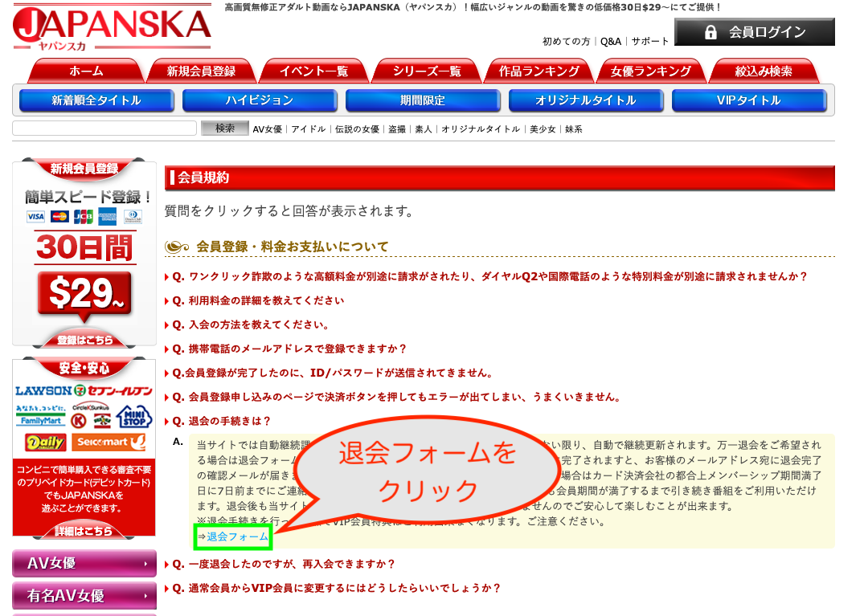The image size is (860, 616).
Task: Click the Ministop logo
Action: tap(133, 417)
